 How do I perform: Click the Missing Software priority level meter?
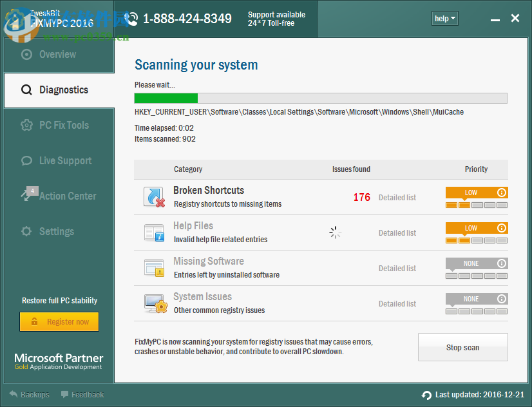[477, 276]
